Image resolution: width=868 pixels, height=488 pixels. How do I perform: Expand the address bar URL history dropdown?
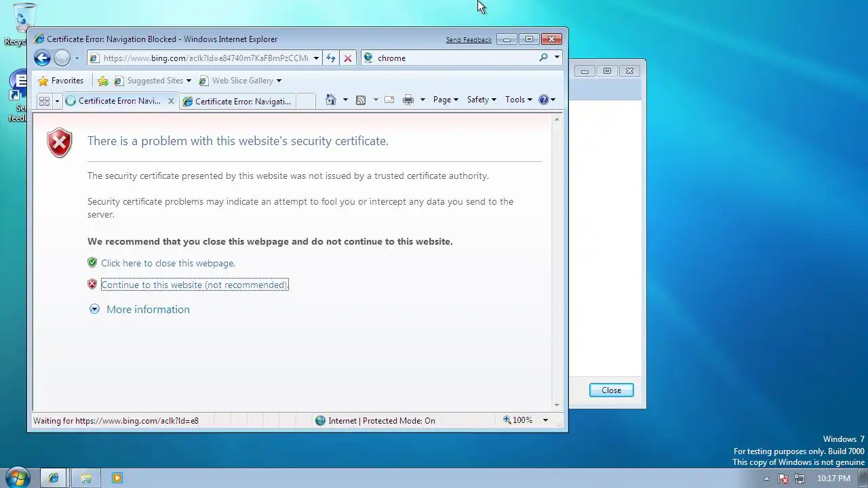pyautogui.click(x=316, y=58)
